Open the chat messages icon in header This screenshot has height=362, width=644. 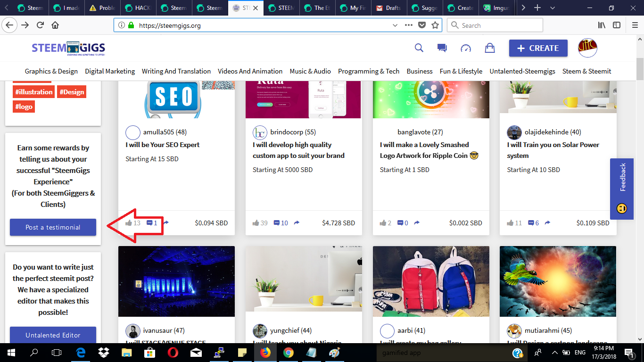442,48
